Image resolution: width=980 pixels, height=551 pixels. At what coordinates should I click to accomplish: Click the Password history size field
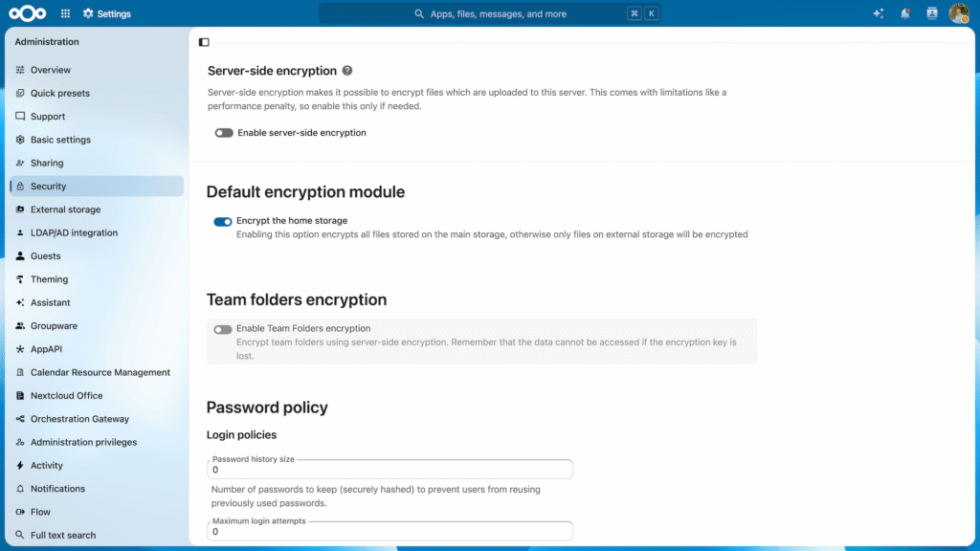coord(390,469)
